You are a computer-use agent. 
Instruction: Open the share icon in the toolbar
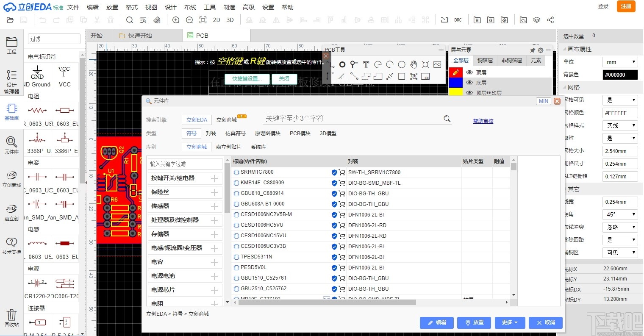click(x=550, y=20)
